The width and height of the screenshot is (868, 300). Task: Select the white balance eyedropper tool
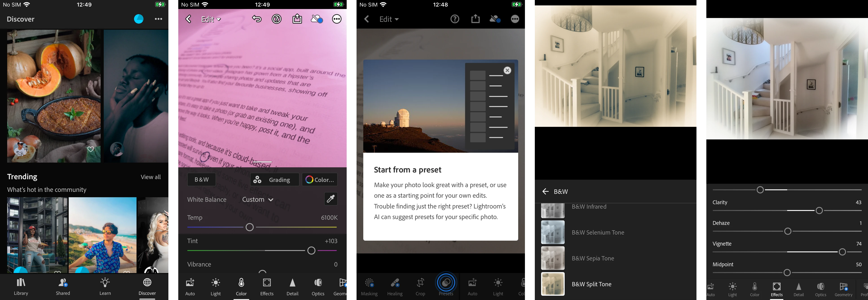coord(330,199)
